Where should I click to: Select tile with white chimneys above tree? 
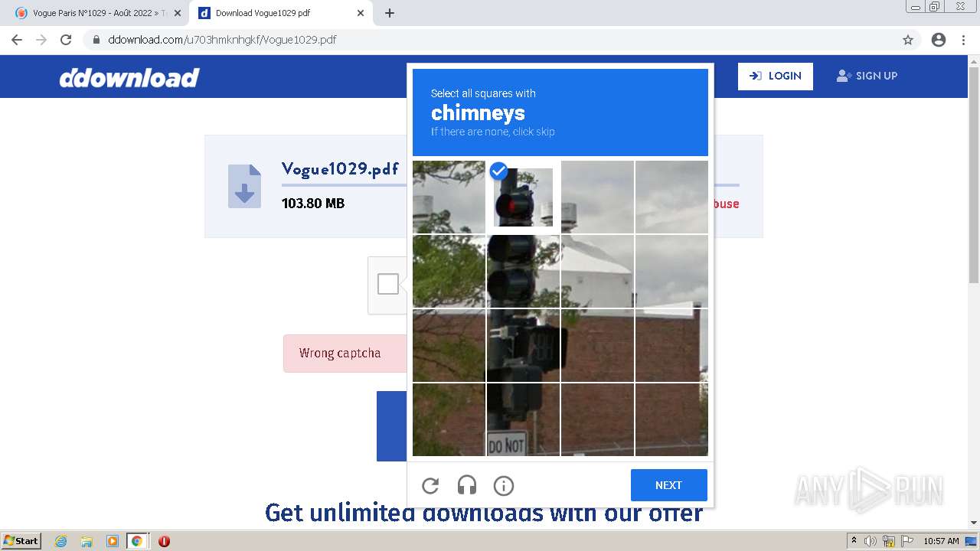tap(449, 197)
